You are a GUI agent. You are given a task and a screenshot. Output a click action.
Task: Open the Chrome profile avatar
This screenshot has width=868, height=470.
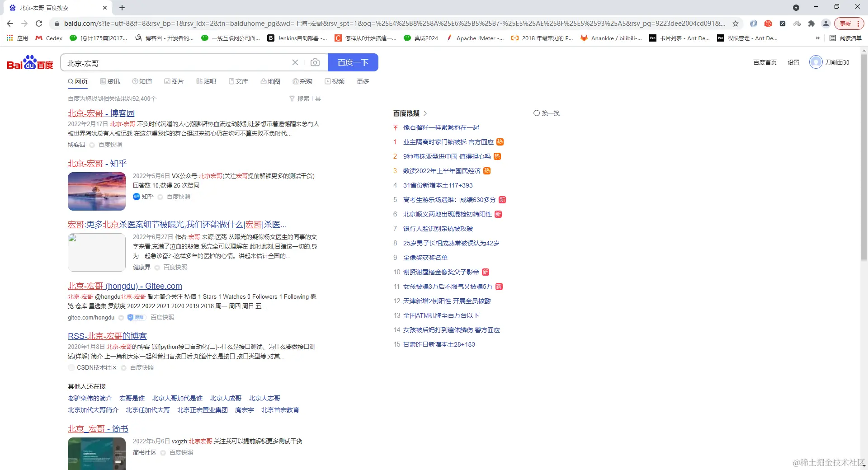(x=826, y=23)
